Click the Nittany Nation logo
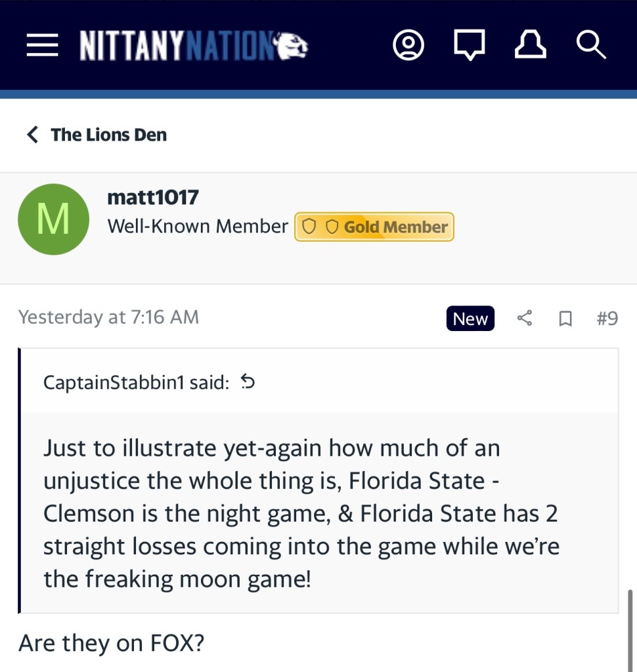This screenshot has width=637, height=672. (194, 46)
